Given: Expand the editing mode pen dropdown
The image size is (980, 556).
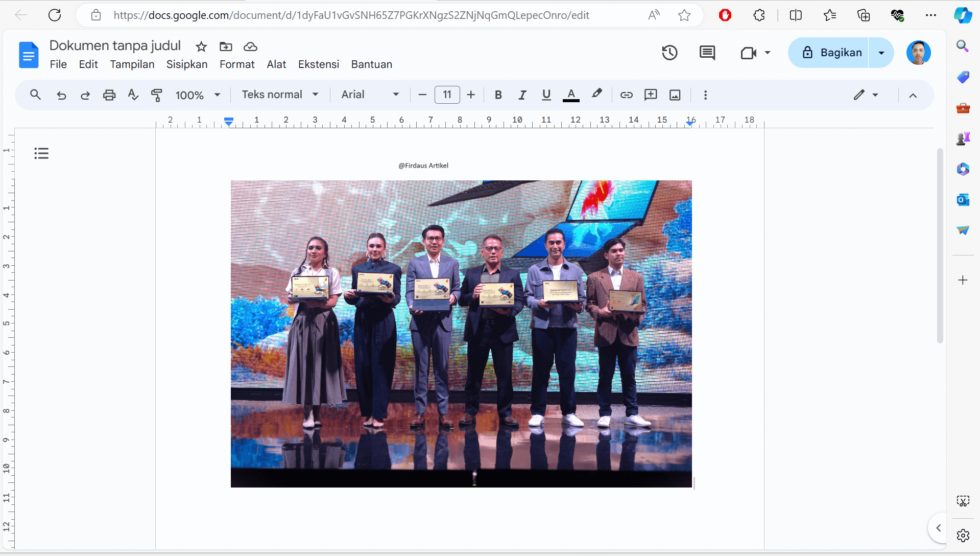Looking at the screenshot, I should 875,95.
